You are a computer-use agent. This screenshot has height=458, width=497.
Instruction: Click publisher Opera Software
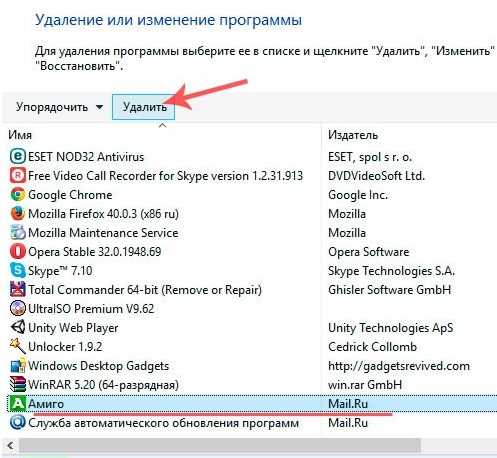tap(368, 252)
